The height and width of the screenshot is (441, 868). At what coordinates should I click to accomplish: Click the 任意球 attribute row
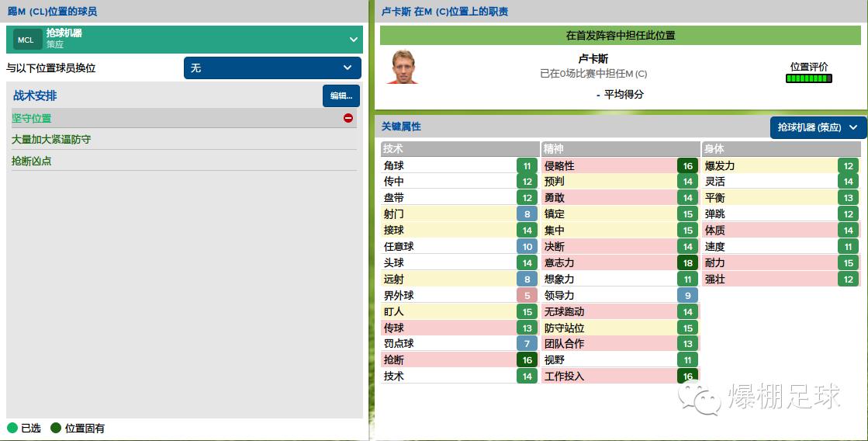(459, 247)
